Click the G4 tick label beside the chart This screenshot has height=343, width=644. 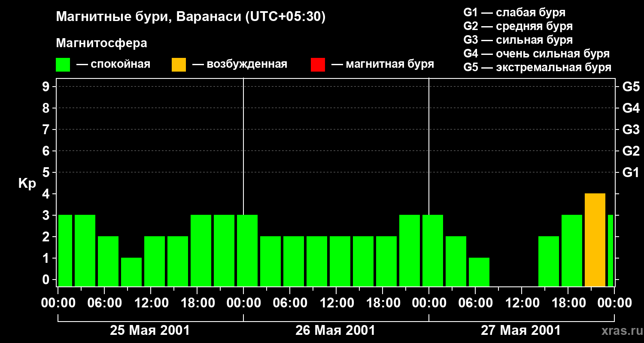pos(631,108)
